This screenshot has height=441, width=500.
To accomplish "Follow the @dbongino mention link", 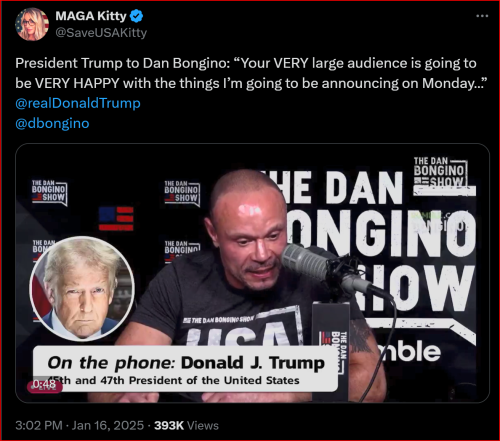I will [52, 123].
